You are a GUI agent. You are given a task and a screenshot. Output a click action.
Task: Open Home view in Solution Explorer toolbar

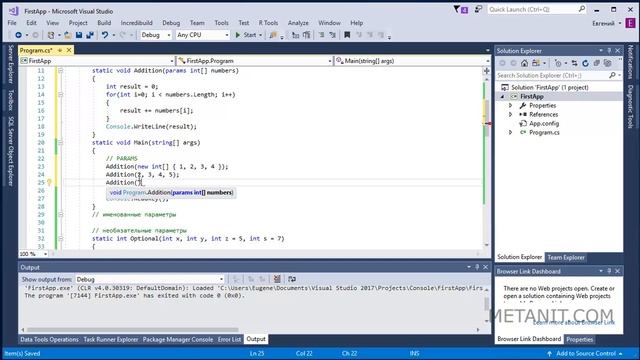[524, 63]
